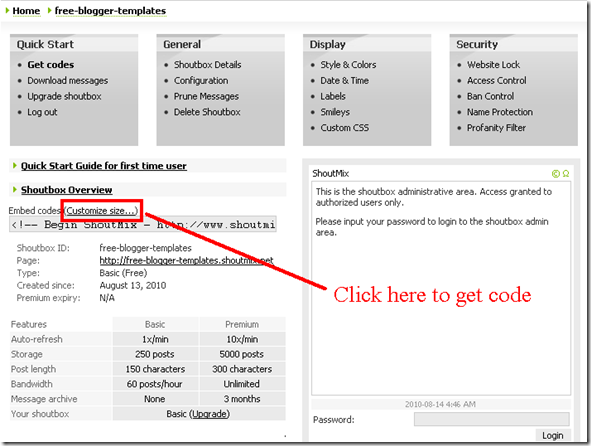Click the Customize size link

pyautogui.click(x=101, y=211)
